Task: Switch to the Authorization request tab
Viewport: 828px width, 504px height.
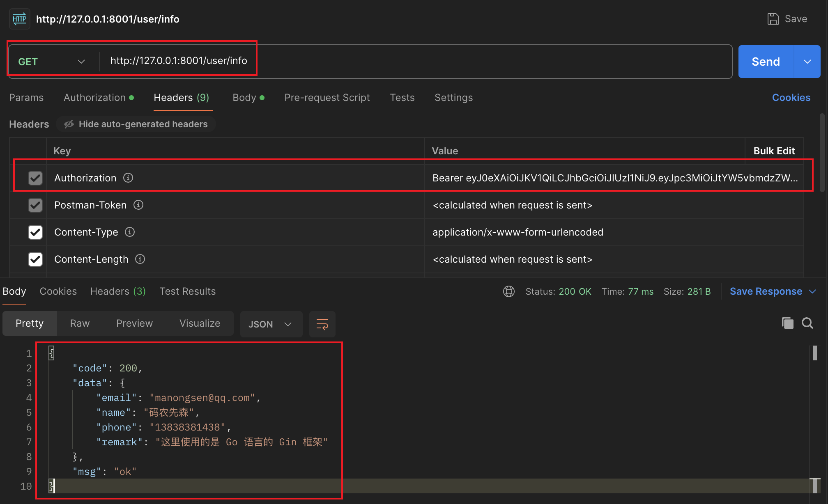Action: coord(99,98)
